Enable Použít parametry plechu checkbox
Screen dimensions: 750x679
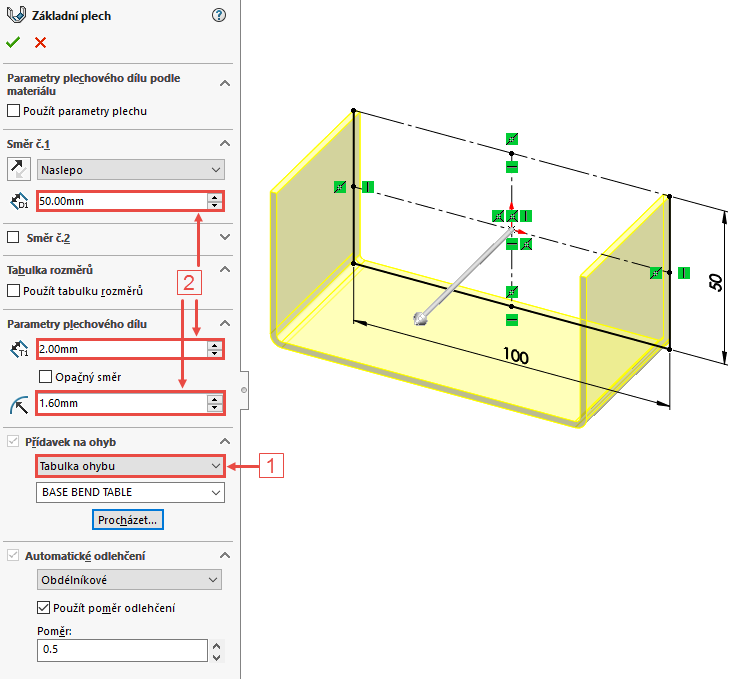point(13,111)
